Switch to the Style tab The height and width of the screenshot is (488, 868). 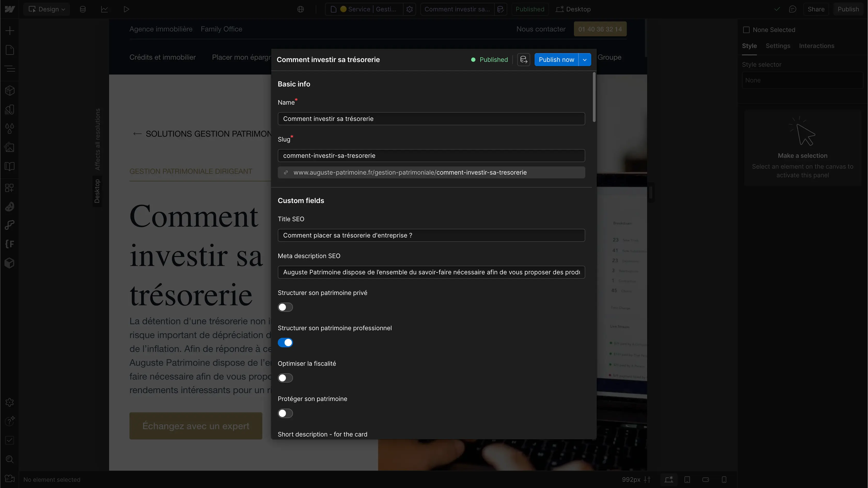point(749,46)
